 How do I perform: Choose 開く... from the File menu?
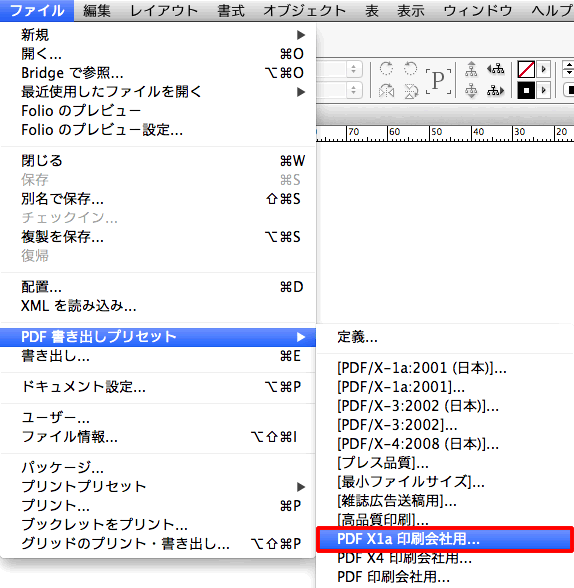(x=158, y=54)
